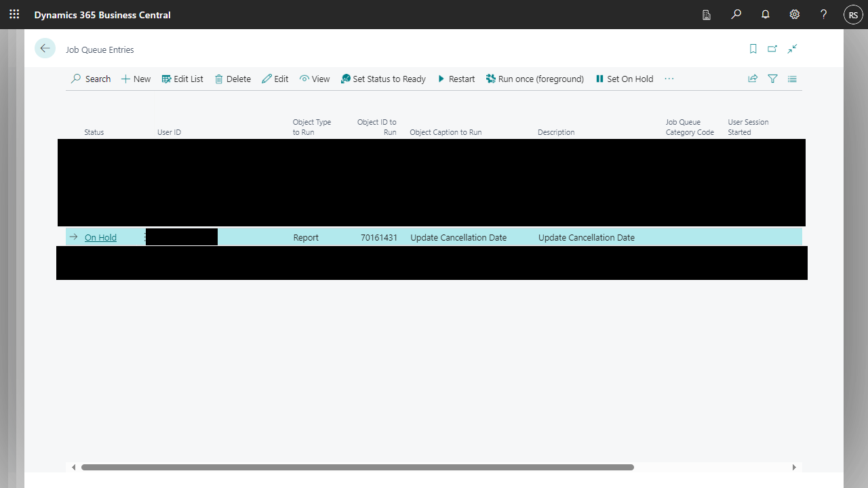The width and height of the screenshot is (868, 488).
Task: Collapse the page with the arrows icon
Action: point(792,49)
